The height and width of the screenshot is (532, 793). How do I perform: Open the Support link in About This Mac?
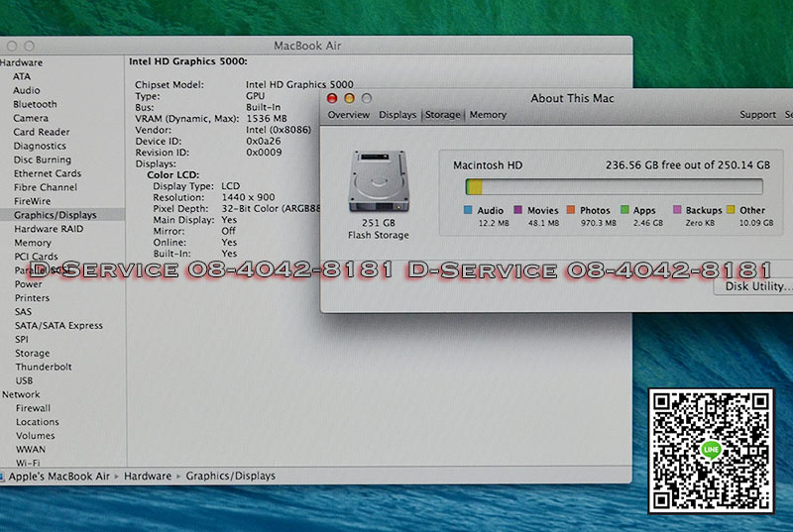click(x=757, y=115)
